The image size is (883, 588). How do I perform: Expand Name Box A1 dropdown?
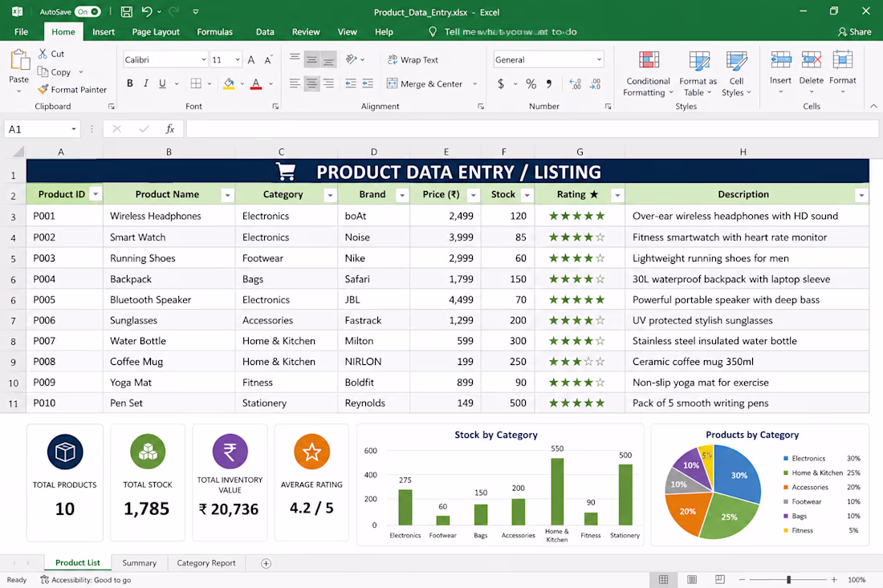[73, 129]
